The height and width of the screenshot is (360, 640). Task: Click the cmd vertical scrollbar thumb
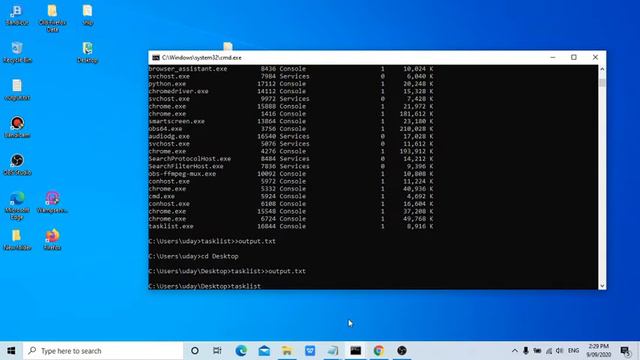tap(602, 83)
